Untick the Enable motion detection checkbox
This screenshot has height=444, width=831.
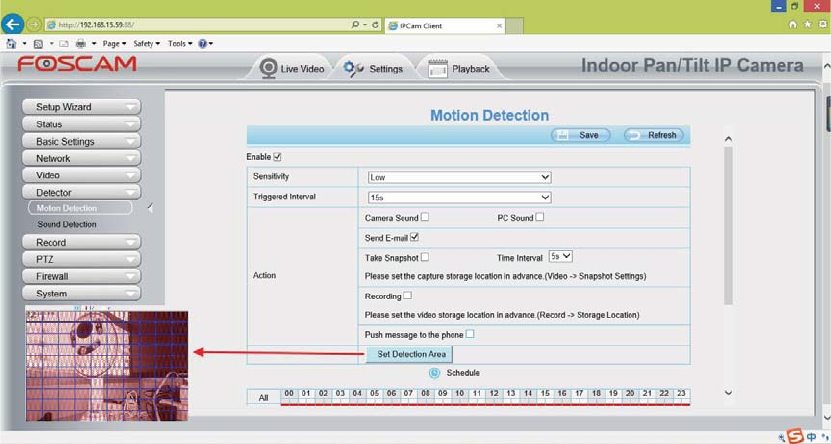tap(277, 157)
